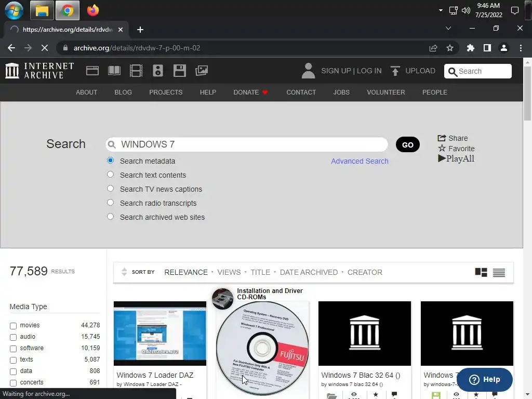Open the ABOUT menu item
Screen dimensions: 532x399
coord(87,92)
